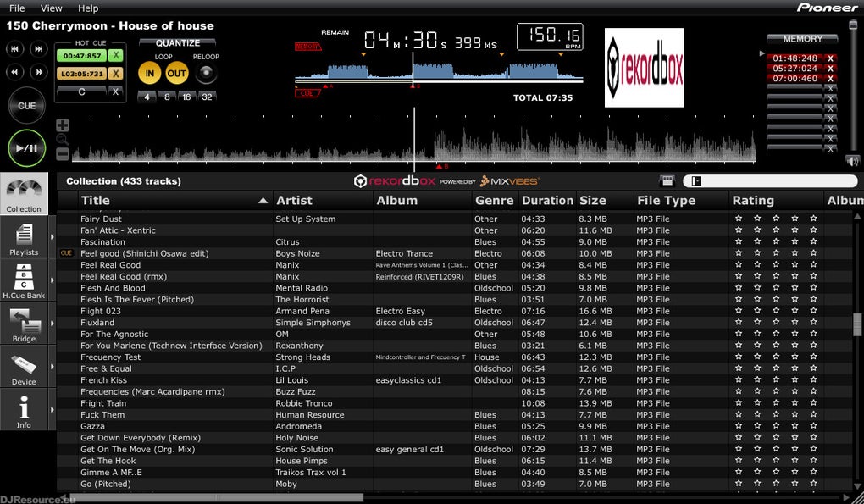Toggle the RELOOP knob

point(206,73)
